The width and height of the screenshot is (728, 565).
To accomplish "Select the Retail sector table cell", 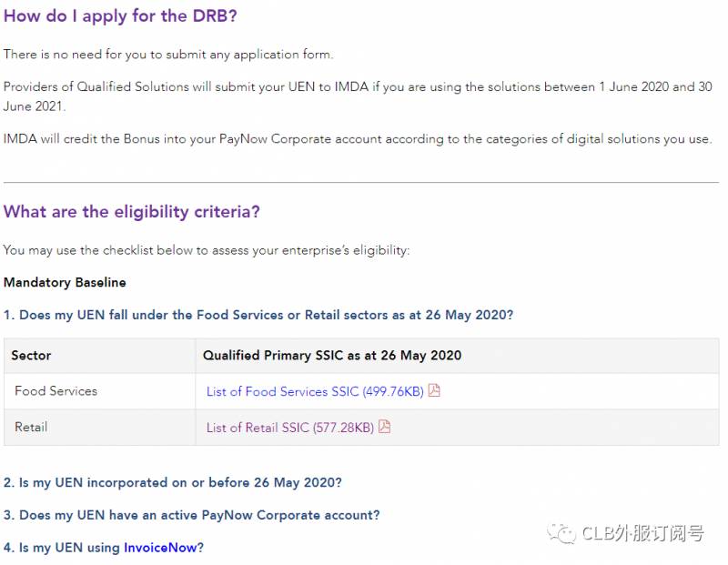I will (x=31, y=427).
